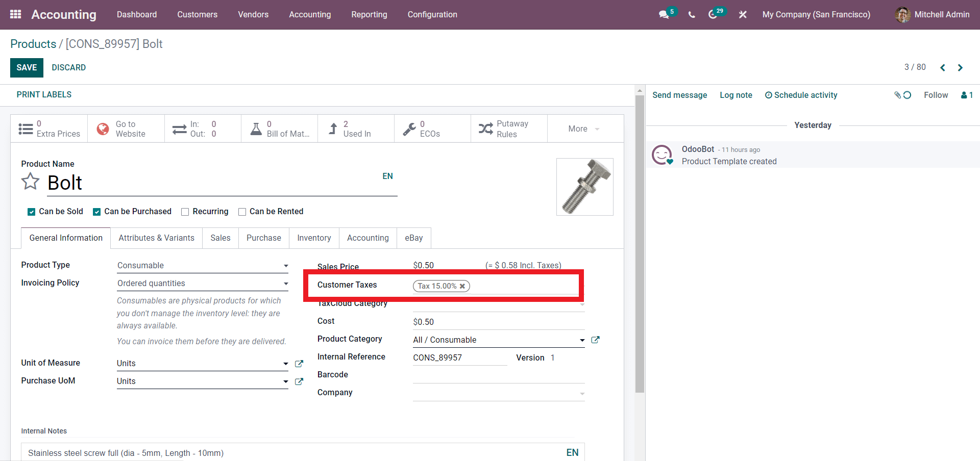
Task: Toggle Can be Sold checkbox
Action: [x=31, y=212]
